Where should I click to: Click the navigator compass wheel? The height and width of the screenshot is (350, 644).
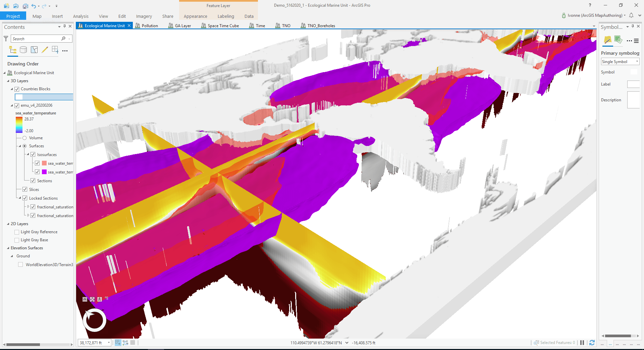95,320
